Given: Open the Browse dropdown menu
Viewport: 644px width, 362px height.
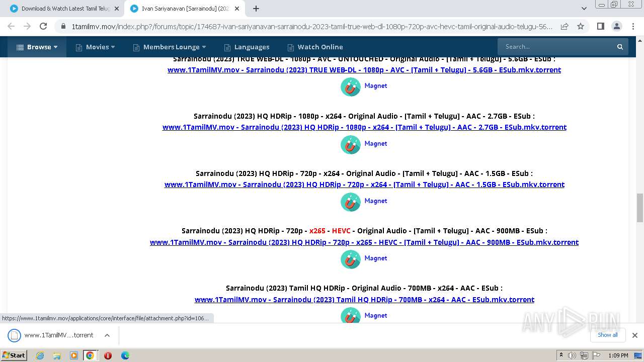Looking at the screenshot, I should (x=37, y=47).
